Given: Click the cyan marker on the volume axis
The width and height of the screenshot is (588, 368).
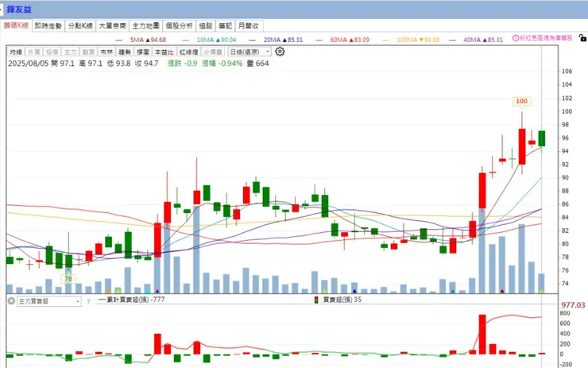Looking at the screenshot, I should point(147,291).
